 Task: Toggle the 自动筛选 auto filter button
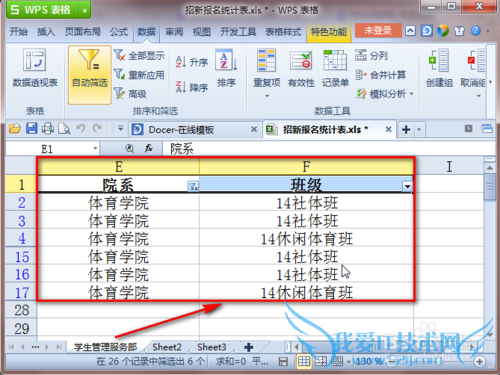[x=90, y=75]
